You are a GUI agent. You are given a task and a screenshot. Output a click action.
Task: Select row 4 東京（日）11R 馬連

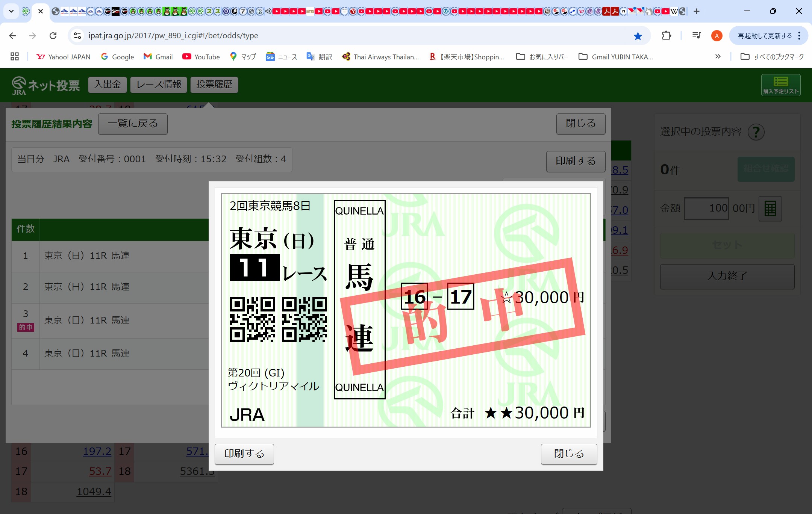pyautogui.click(x=110, y=354)
